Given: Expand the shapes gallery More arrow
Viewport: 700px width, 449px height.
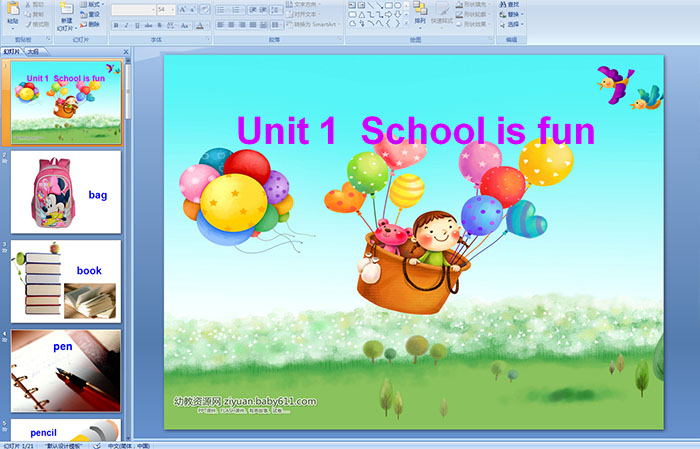Looking at the screenshot, I should (406, 23).
